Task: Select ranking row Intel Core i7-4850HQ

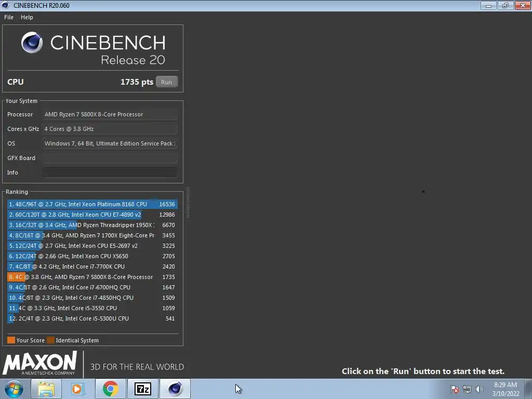Action: pos(92,298)
